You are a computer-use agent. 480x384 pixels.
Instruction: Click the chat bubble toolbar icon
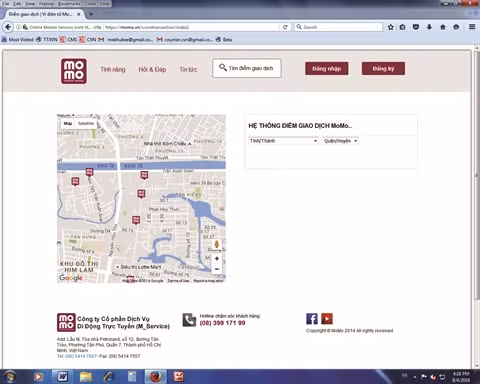click(x=456, y=27)
